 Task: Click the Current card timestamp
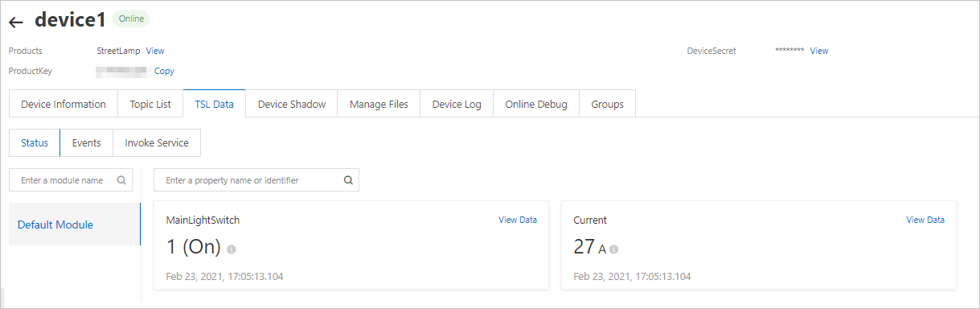[x=632, y=277]
